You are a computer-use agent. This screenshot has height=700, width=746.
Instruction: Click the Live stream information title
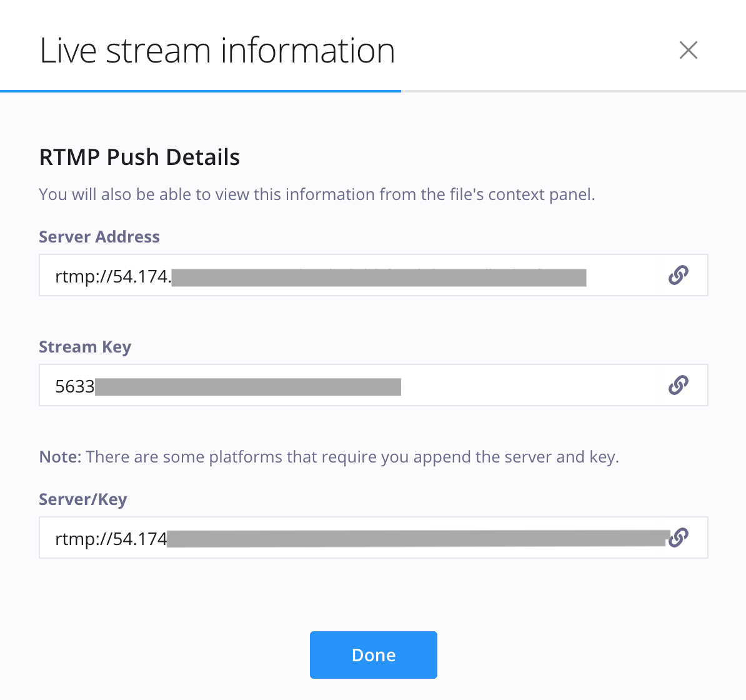coord(217,51)
